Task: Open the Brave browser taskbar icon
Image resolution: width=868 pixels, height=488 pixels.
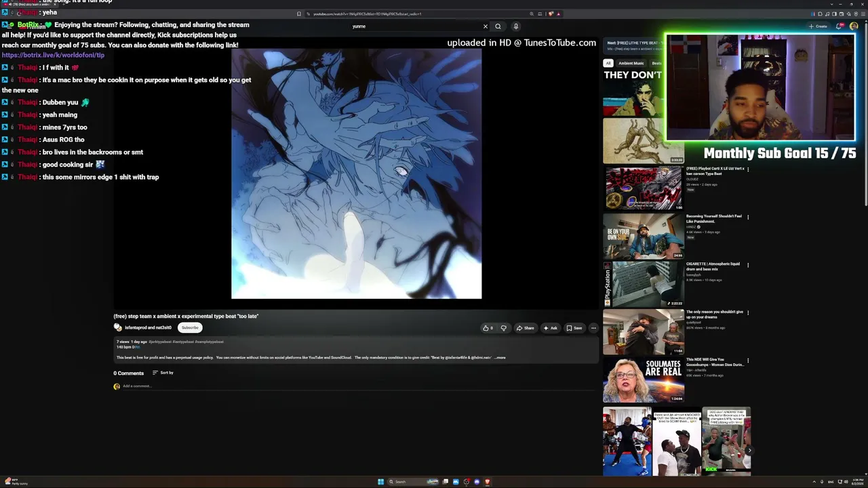Action: (x=487, y=482)
